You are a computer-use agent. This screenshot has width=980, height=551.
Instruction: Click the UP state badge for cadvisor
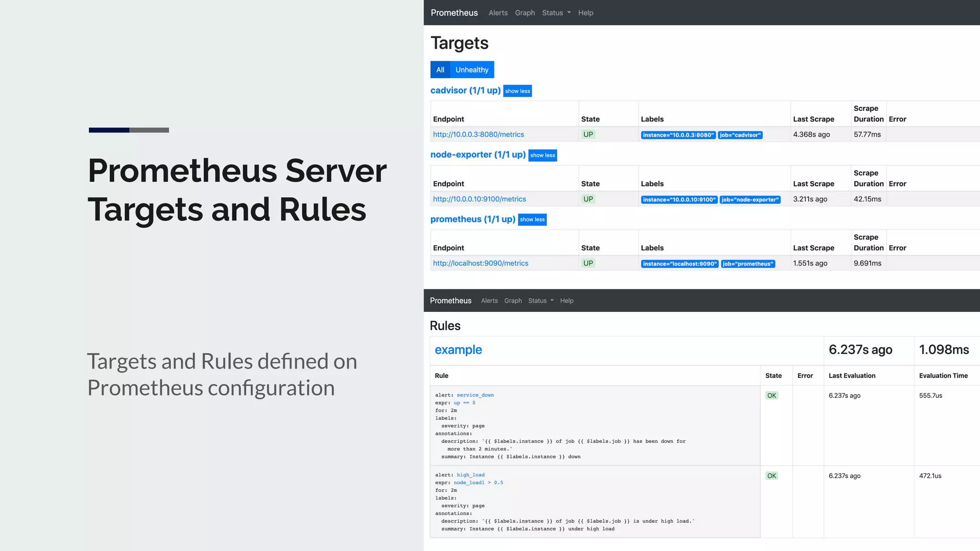coord(588,134)
